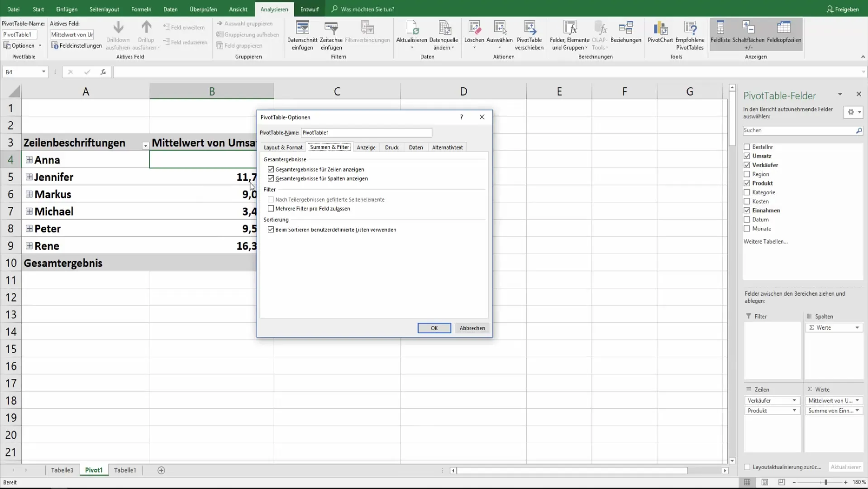Open Zeilenbeschriftungen filter dropdown

click(x=145, y=145)
